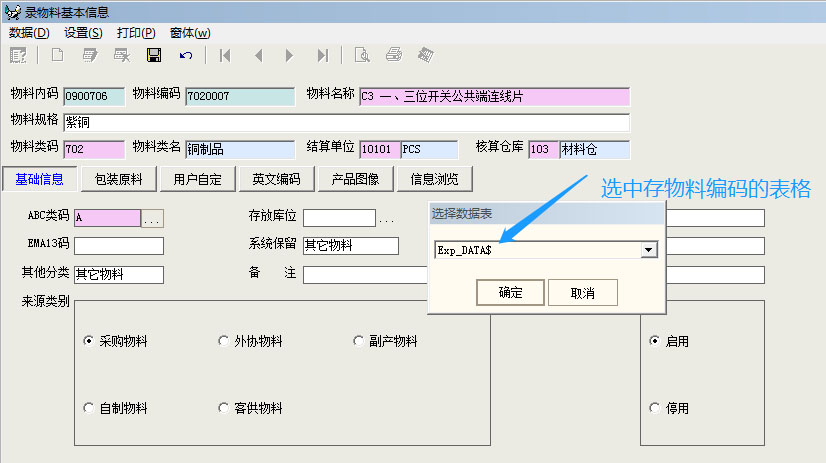Click 取消 to dismiss the dialog
The image size is (826, 463).
[582, 293]
